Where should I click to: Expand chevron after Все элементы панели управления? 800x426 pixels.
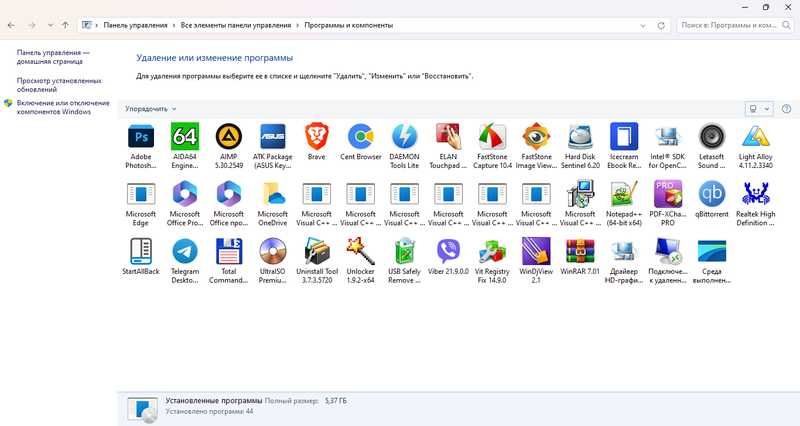[x=298, y=25]
